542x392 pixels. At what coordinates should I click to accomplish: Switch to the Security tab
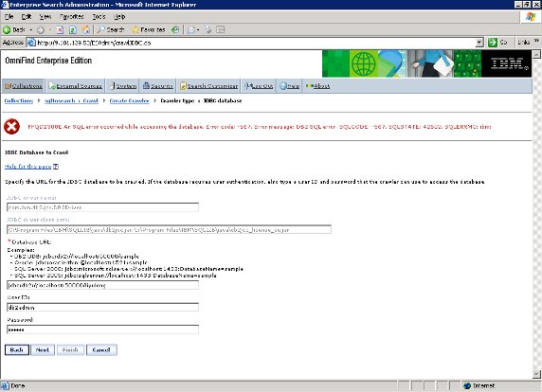pyautogui.click(x=157, y=86)
